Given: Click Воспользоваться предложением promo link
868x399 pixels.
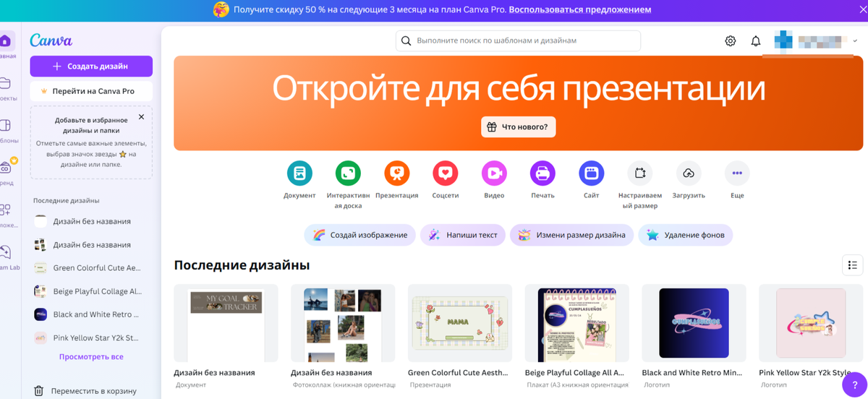Looking at the screenshot, I should coord(580,9).
